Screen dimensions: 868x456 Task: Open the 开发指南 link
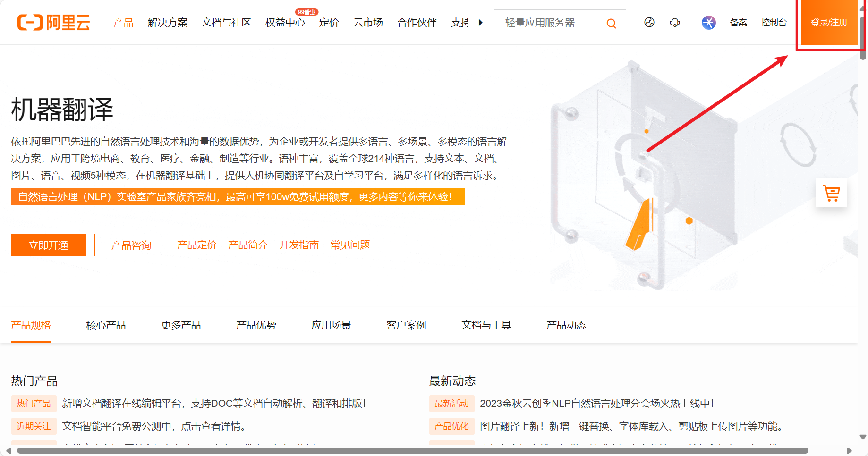(299, 245)
